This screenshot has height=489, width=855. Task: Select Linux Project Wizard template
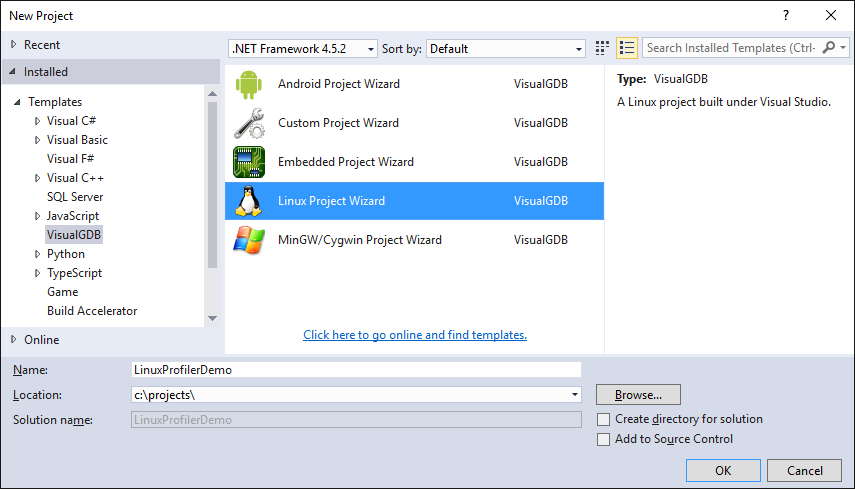pos(414,201)
